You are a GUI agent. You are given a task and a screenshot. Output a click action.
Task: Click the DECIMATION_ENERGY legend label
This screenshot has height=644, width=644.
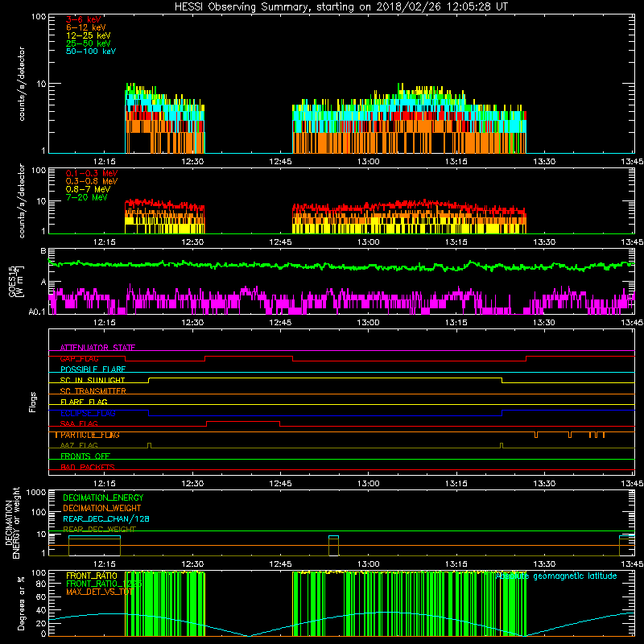tap(103, 497)
